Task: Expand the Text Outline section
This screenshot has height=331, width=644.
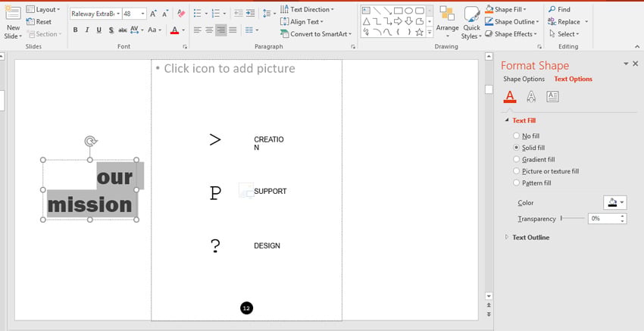Action: tap(530, 237)
